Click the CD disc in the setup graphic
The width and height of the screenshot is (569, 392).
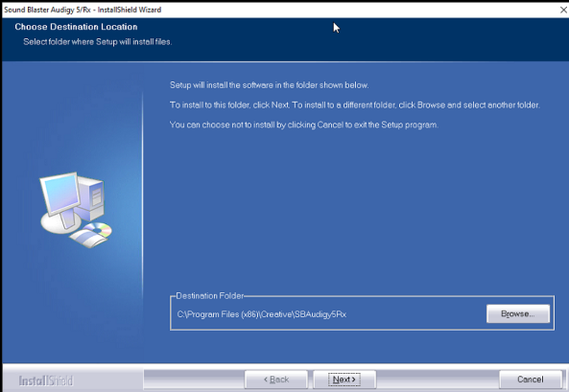pyautogui.click(x=97, y=229)
